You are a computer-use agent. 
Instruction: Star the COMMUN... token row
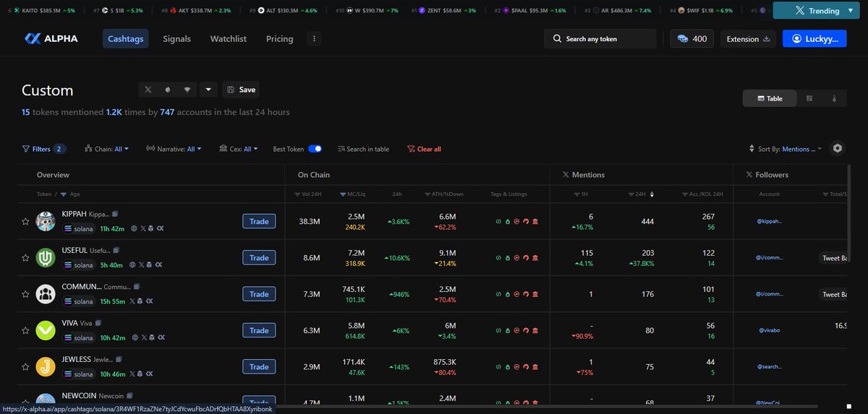[25, 294]
